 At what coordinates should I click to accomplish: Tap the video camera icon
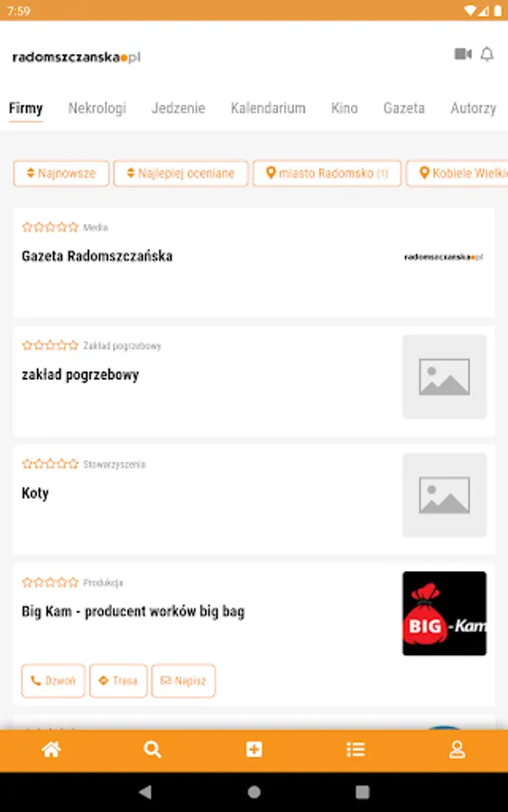pos(463,54)
